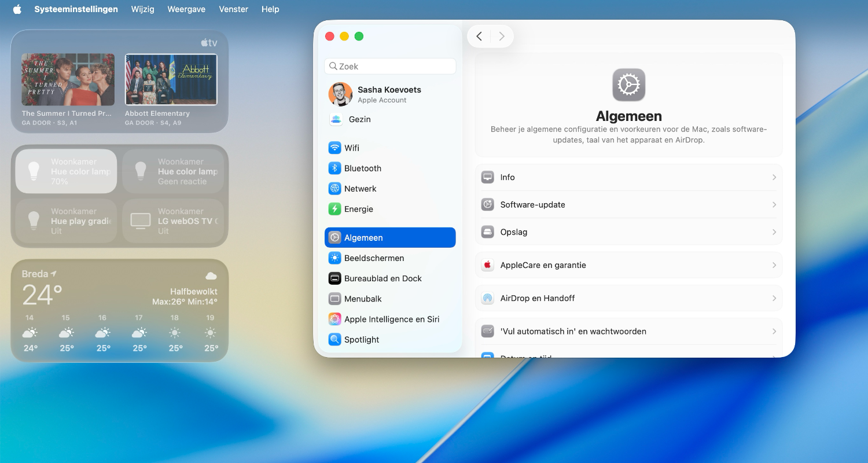868x463 pixels.
Task: Toggle Hue color lamp showing Geen reactie
Action: (x=173, y=171)
